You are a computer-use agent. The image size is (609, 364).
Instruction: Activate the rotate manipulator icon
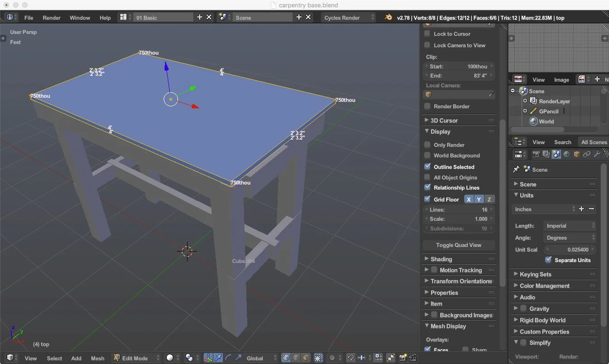click(227, 358)
